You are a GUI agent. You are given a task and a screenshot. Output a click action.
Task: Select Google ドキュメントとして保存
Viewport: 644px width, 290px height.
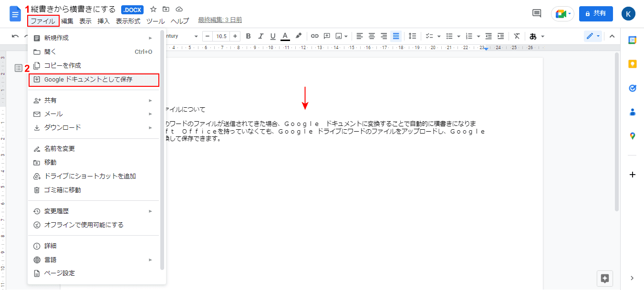[x=93, y=80]
